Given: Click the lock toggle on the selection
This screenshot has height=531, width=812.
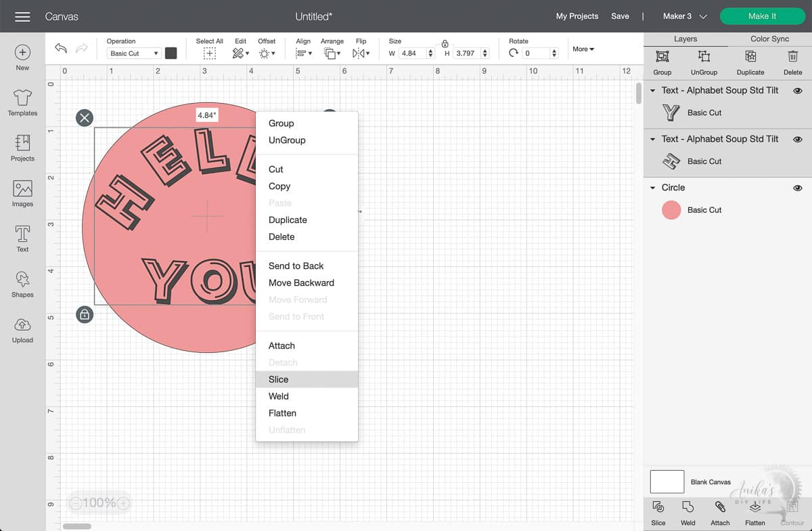Looking at the screenshot, I should click(x=85, y=314).
